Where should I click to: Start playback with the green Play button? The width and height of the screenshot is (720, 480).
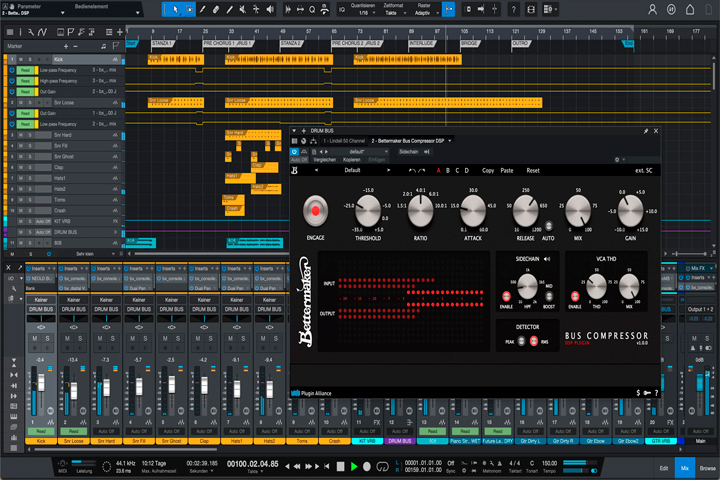click(x=354, y=467)
